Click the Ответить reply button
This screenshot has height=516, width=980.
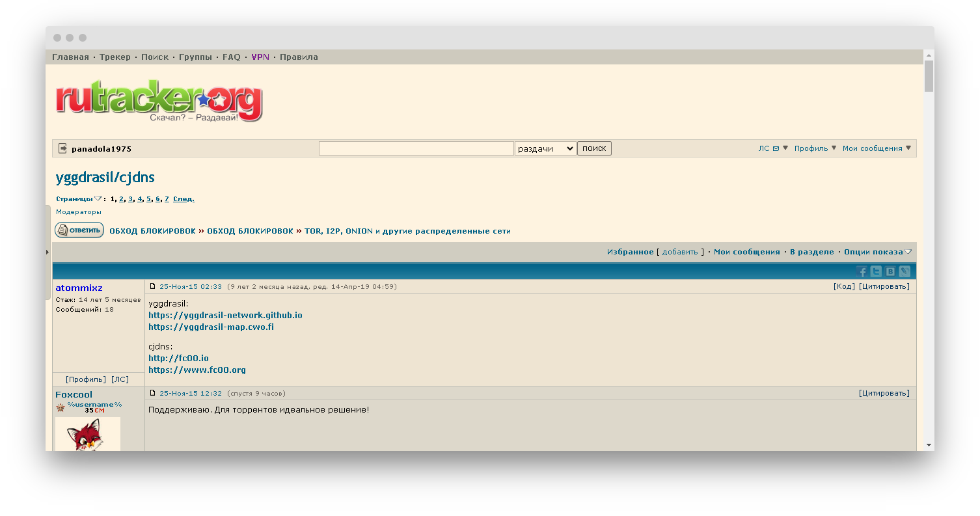(79, 230)
